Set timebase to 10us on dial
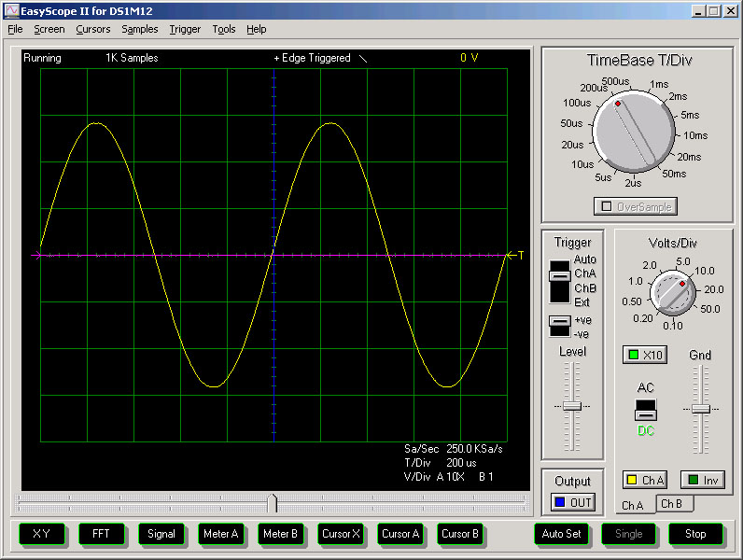This screenshot has width=743, height=560. pyautogui.click(x=582, y=164)
